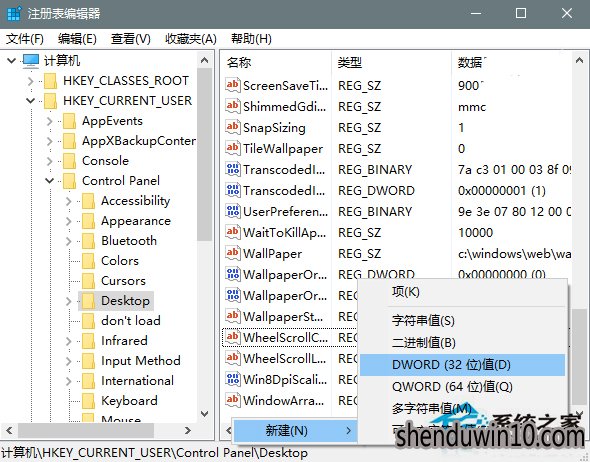Click the UserPreferen... binary value icon
This screenshot has height=462, width=590.
pos(233,211)
